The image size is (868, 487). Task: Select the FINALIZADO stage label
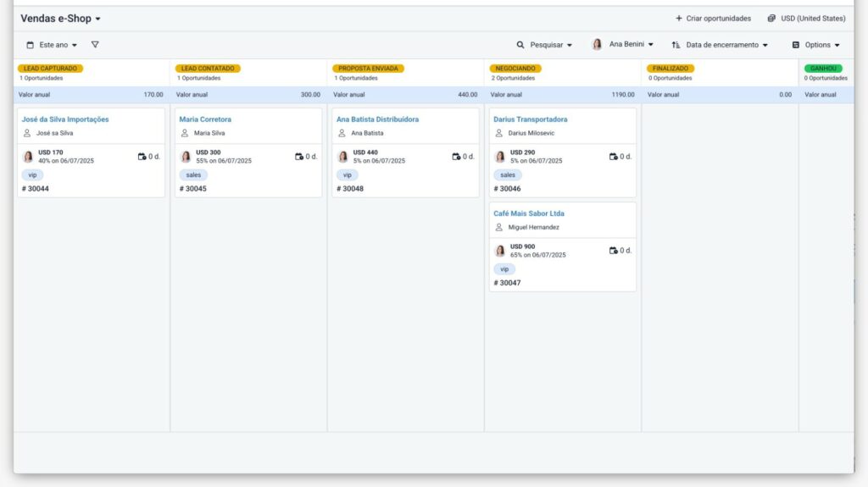670,68
